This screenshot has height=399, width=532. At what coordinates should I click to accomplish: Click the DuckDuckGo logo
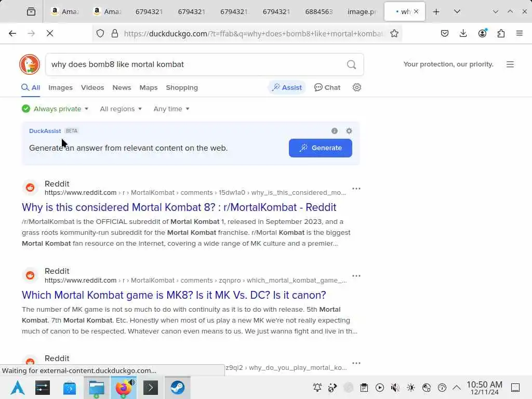pyautogui.click(x=30, y=64)
